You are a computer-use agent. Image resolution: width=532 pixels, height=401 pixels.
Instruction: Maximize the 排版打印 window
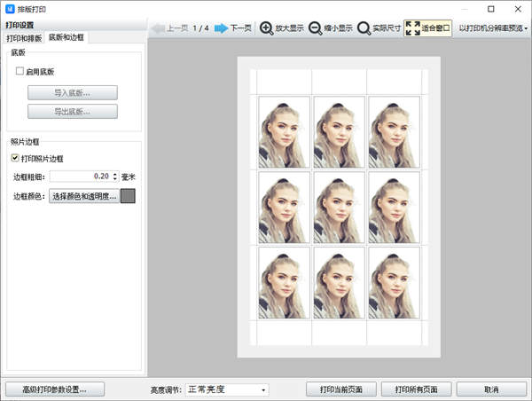[491, 8]
